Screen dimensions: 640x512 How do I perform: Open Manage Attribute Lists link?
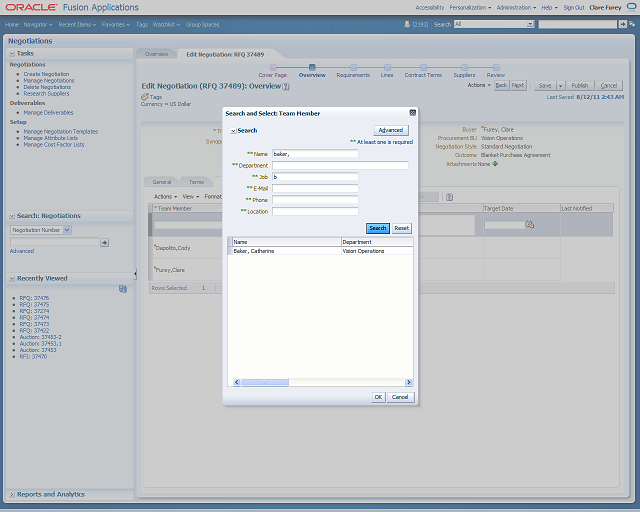coord(51,138)
